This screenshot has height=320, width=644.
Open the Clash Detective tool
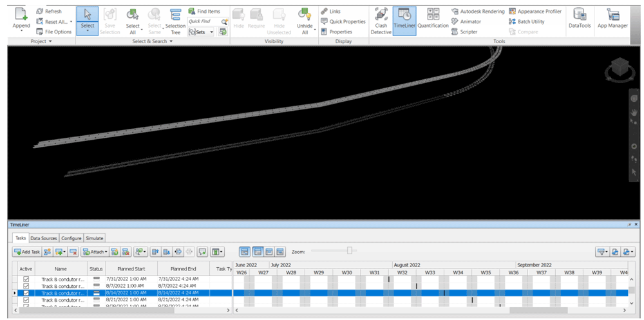[x=381, y=20]
